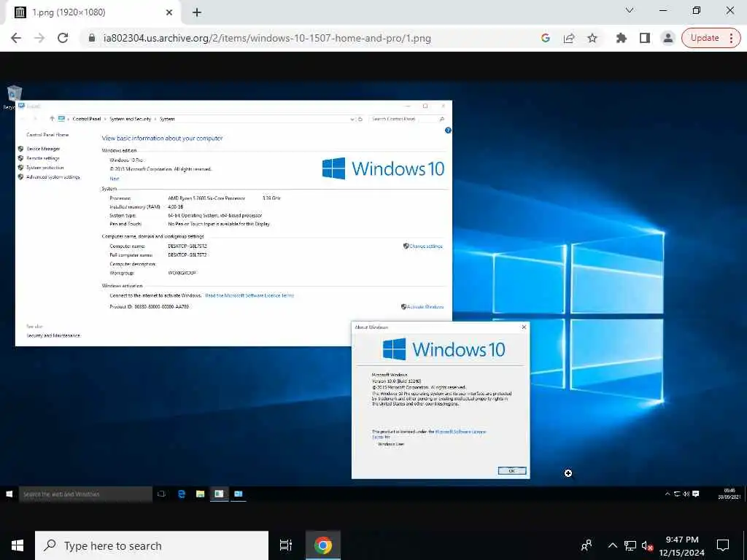Focus the archive.org address bar URL
This screenshot has width=747, height=560.
267,38
